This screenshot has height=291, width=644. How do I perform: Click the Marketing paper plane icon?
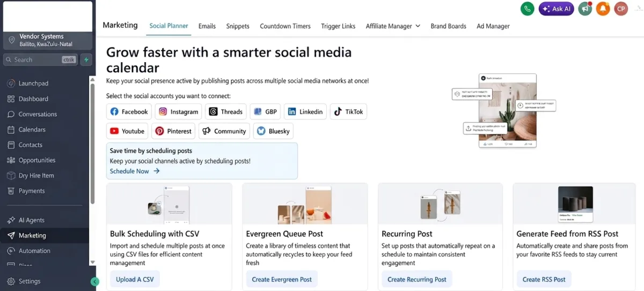[x=11, y=235]
